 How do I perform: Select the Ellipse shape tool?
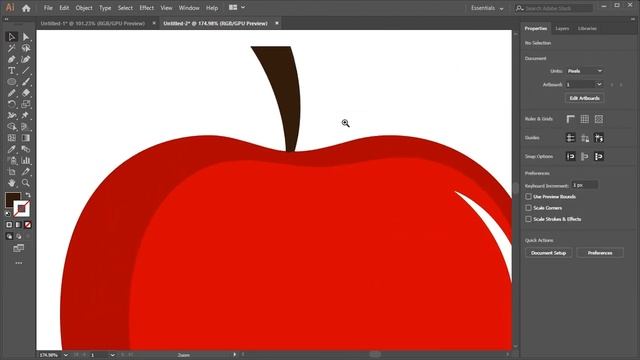[x=12, y=82]
